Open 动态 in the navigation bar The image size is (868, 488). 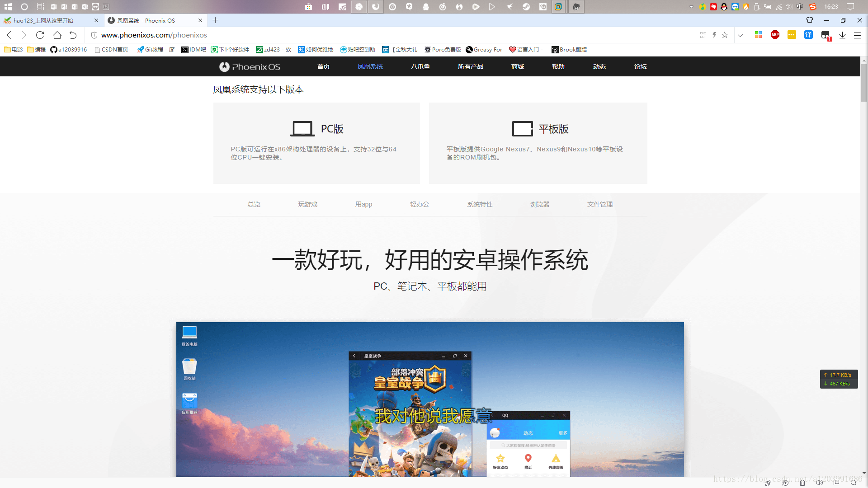pos(599,66)
